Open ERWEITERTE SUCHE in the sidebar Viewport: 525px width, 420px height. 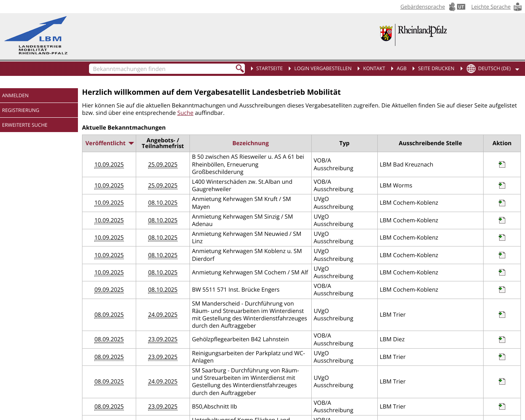pyautogui.click(x=39, y=125)
